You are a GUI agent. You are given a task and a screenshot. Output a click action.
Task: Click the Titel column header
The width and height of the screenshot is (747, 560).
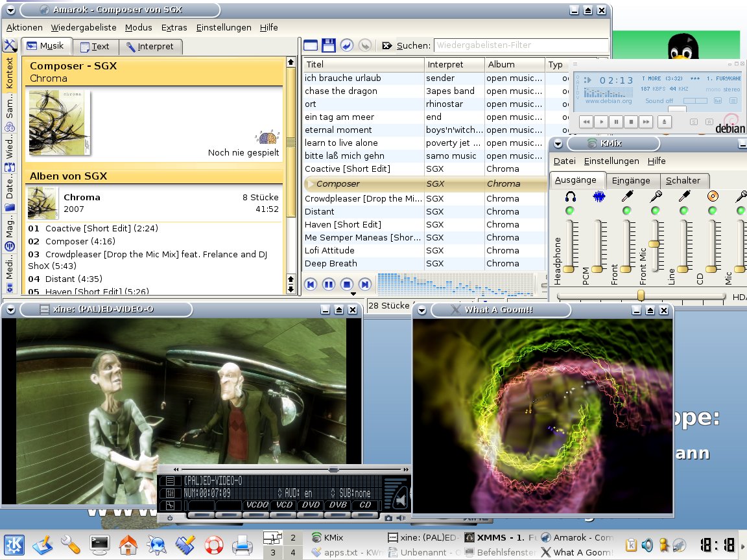(x=364, y=64)
